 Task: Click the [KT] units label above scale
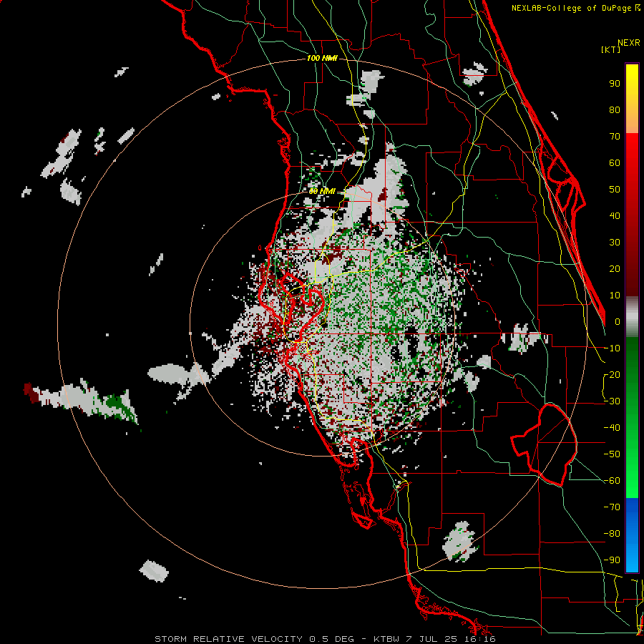[611, 49]
